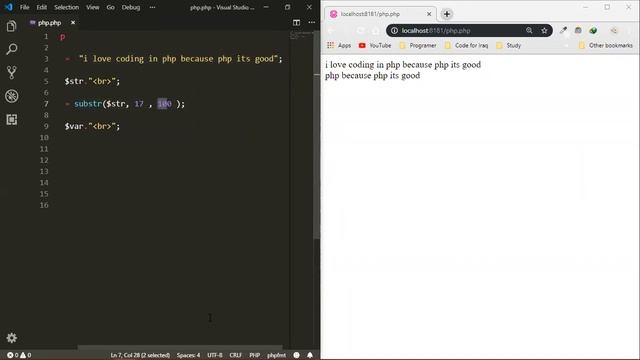Select PHP language mode in status bar
Image resolution: width=640 pixels, height=360 pixels.
[255, 355]
